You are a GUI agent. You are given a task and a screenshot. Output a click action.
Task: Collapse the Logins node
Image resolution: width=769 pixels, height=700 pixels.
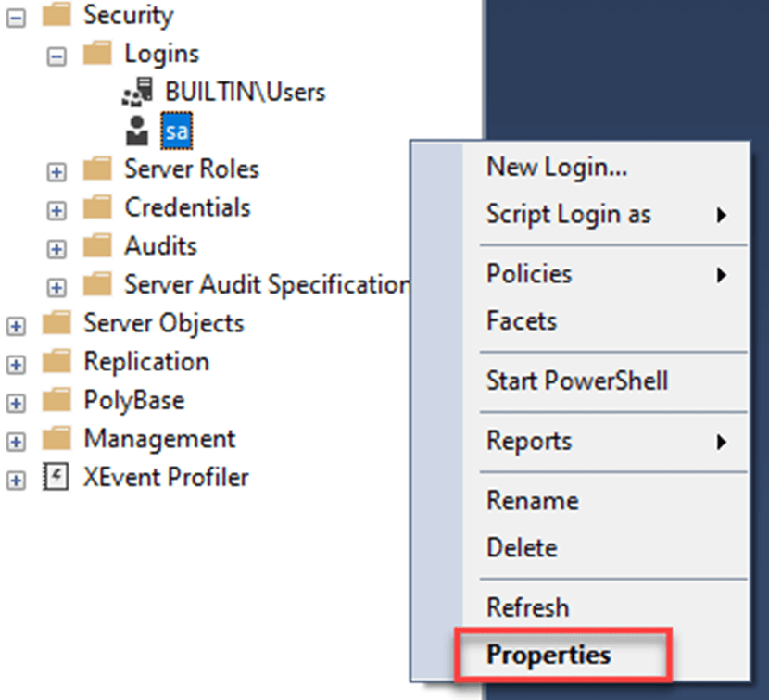pos(56,53)
